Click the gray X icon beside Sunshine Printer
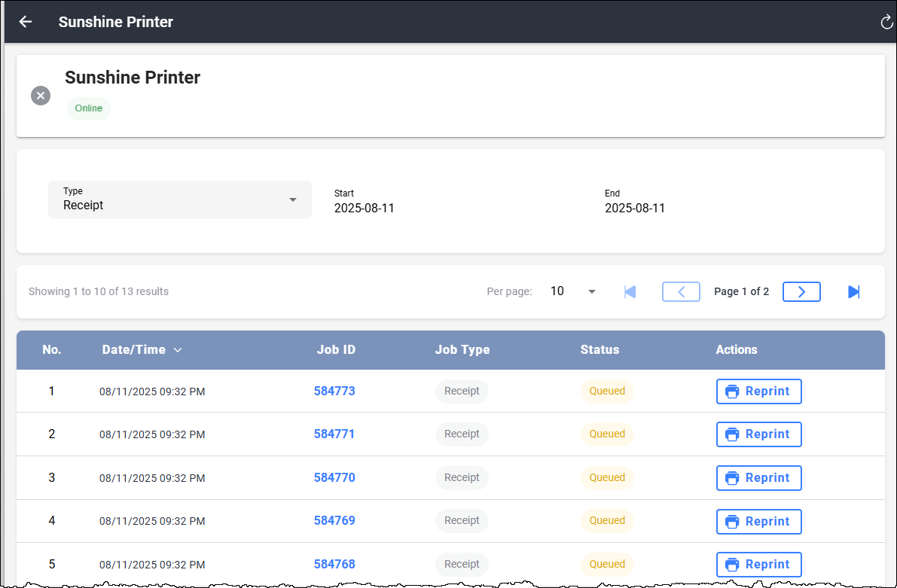The height and width of the screenshot is (588, 897). pyautogui.click(x=41, y=96)
